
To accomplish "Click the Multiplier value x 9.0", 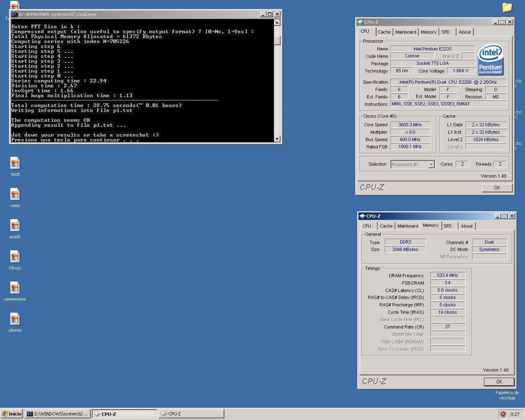I will pyautogui.click(x=410, y=132).
